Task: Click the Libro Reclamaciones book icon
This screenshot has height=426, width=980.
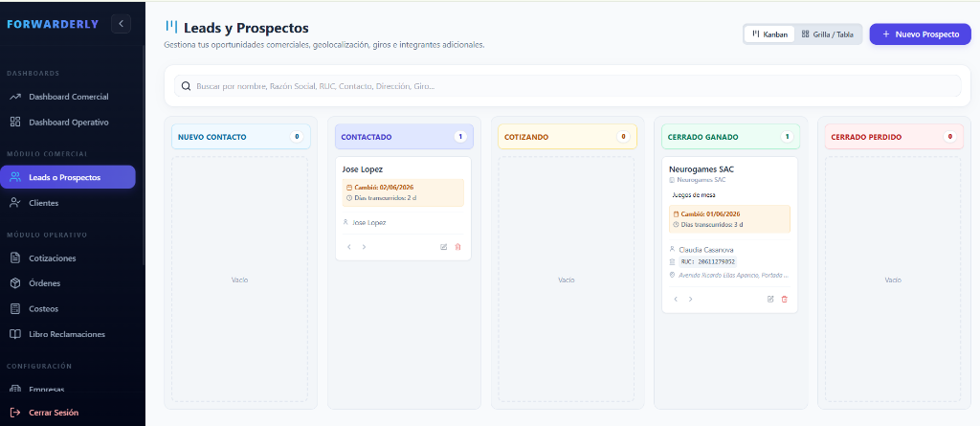Action: (15, 334)
